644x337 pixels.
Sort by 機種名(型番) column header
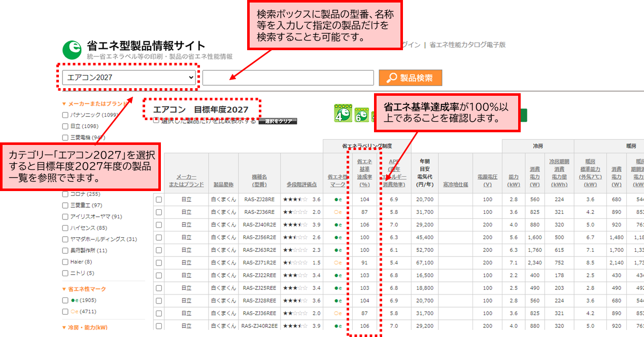click(259, 181)
